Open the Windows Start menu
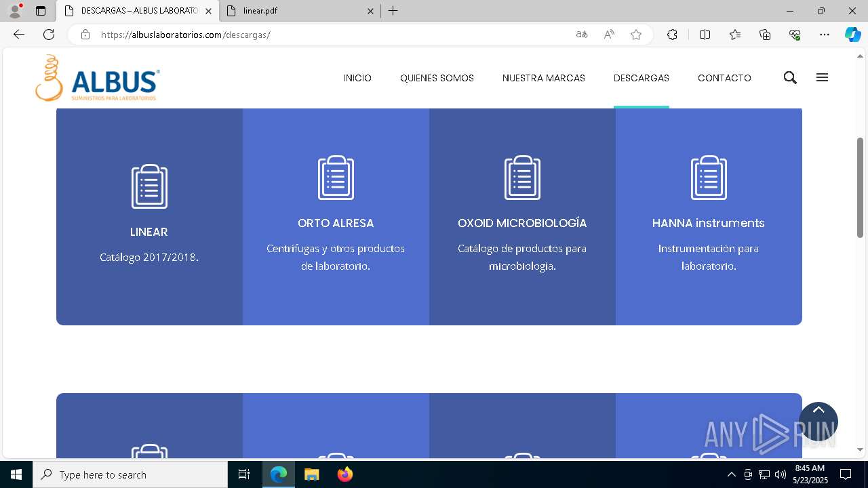 tap(16, 474)
